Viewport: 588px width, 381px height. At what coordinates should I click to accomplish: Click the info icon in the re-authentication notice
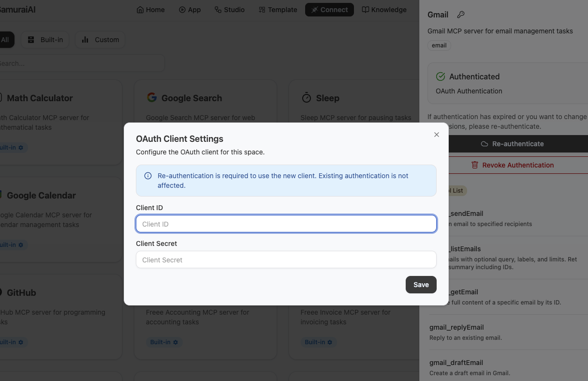pyautogui.click(x=148, y=176)
